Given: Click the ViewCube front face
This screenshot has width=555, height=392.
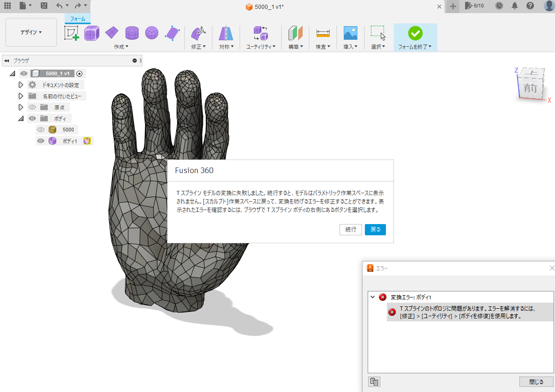Looking at the screenshot, I should (530, 87).
